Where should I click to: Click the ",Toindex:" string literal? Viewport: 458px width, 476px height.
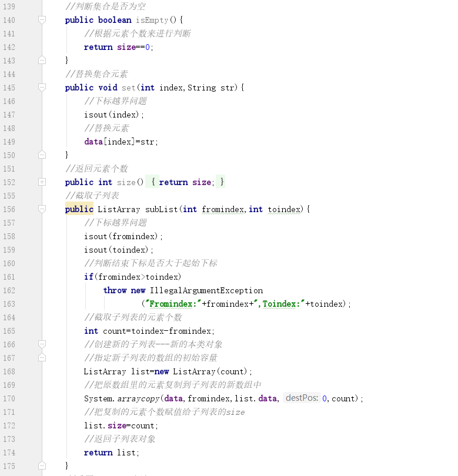coord(279,304)
